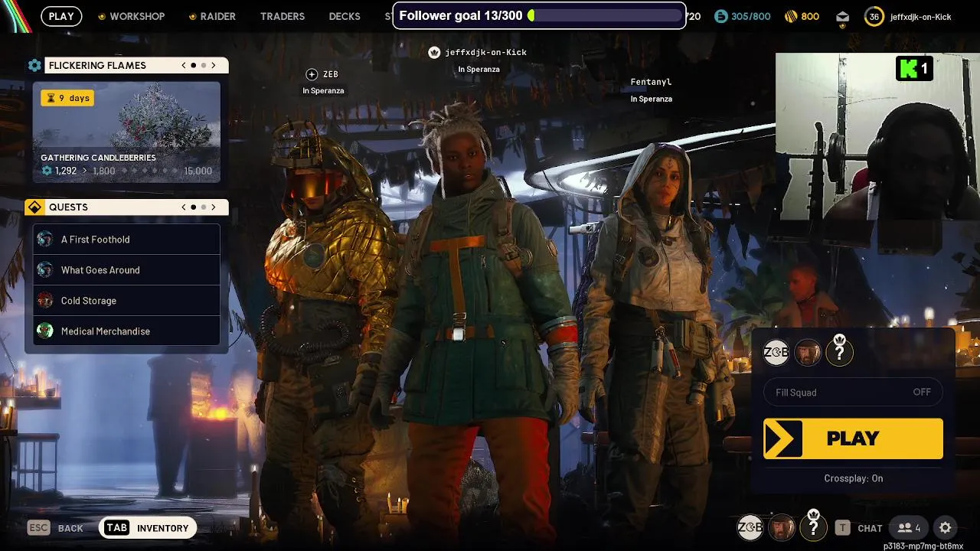Open the settings gear icon
980x551 pixels.
946,528
